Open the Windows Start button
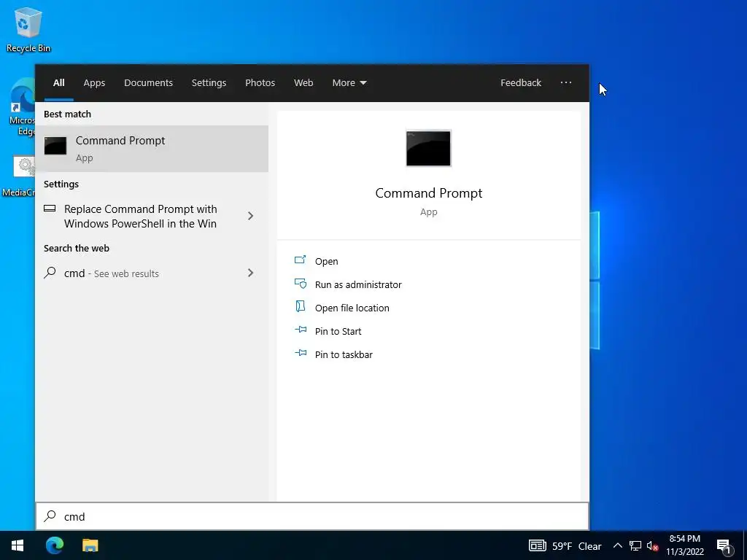747x560 pixels. click(x=18, y=545)
